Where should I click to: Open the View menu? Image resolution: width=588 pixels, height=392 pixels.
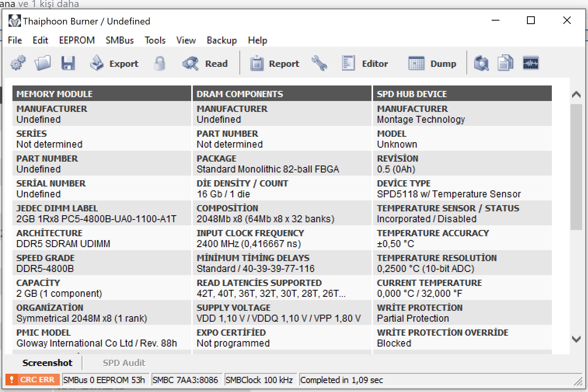pos(186,40)
